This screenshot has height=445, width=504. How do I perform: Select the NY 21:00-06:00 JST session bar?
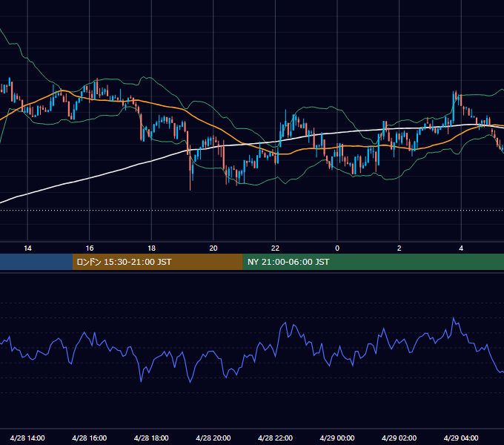tap(373, 262)
